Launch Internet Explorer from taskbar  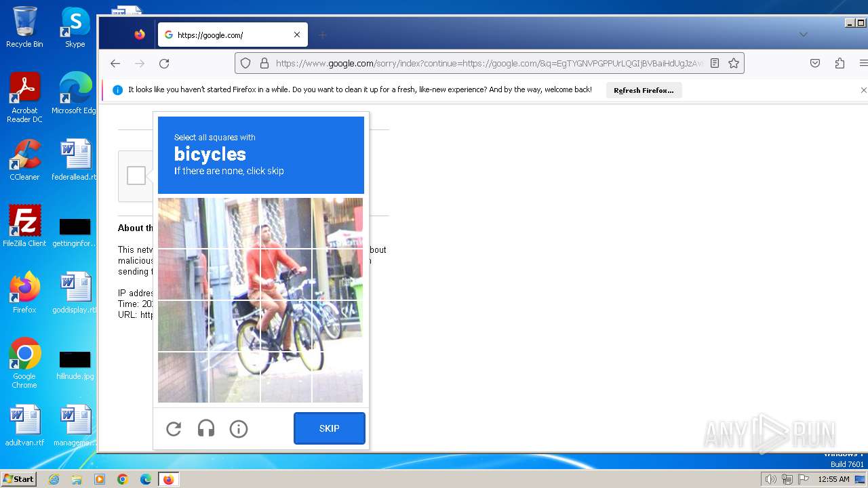tap(54, 479)
